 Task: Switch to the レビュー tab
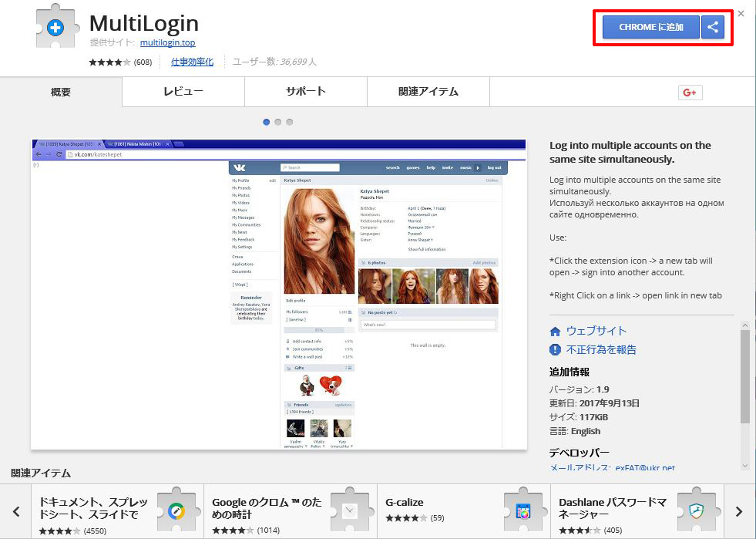coord(183,92)
